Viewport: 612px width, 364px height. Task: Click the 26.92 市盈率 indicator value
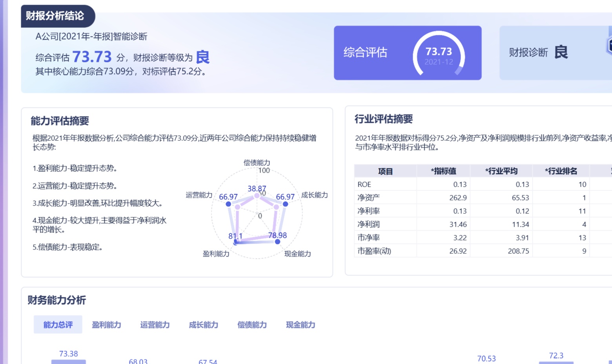(458, 251)
